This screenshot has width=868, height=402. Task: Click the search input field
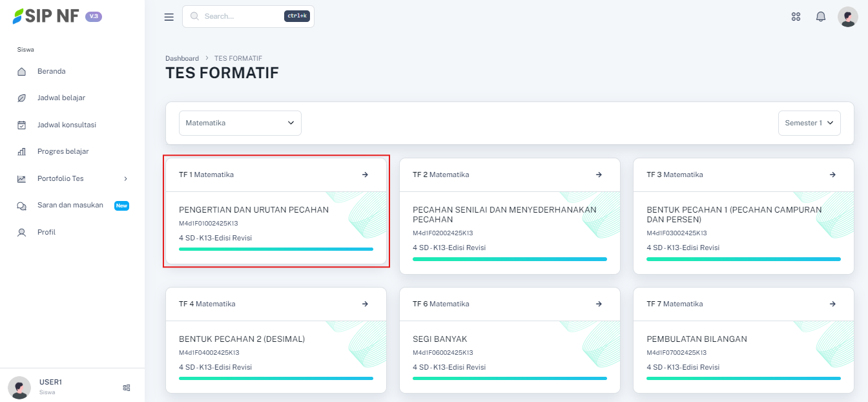click(x=242, y=16)
